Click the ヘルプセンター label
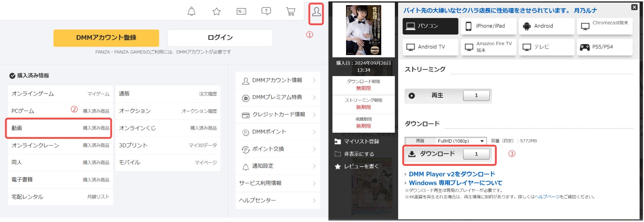 pyautogui.click(x=257, y=201)
